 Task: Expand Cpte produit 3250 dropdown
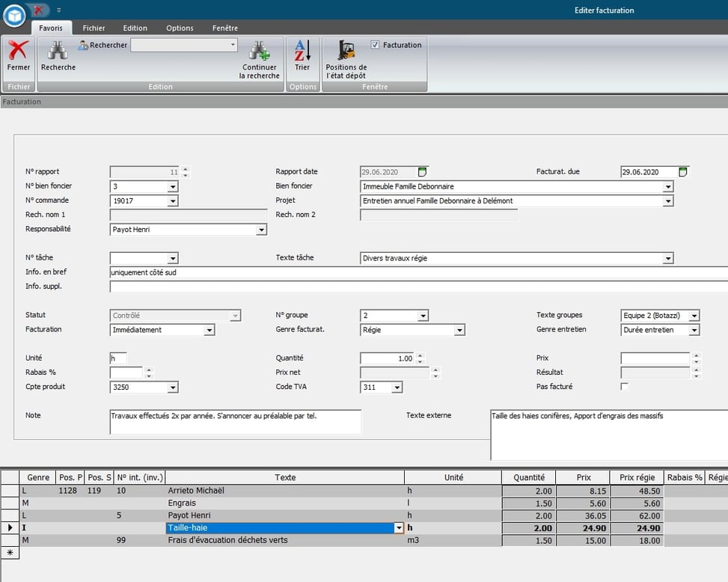coord(173,388)
